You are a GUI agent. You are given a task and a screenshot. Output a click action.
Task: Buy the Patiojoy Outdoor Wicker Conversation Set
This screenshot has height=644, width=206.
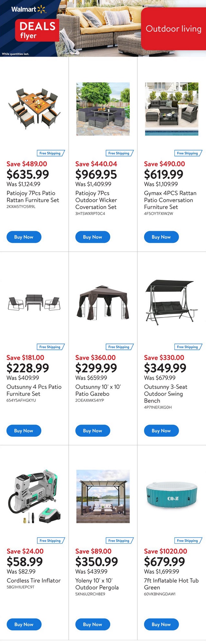93,237
